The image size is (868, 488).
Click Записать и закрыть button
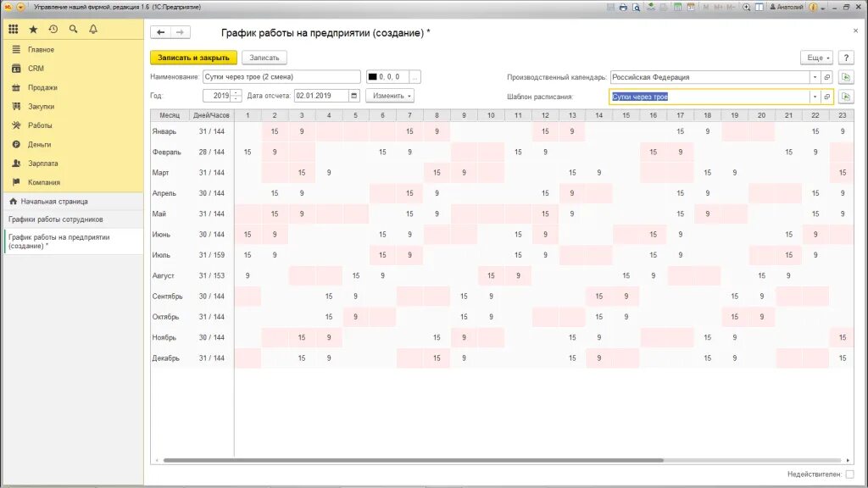point(193,58)
